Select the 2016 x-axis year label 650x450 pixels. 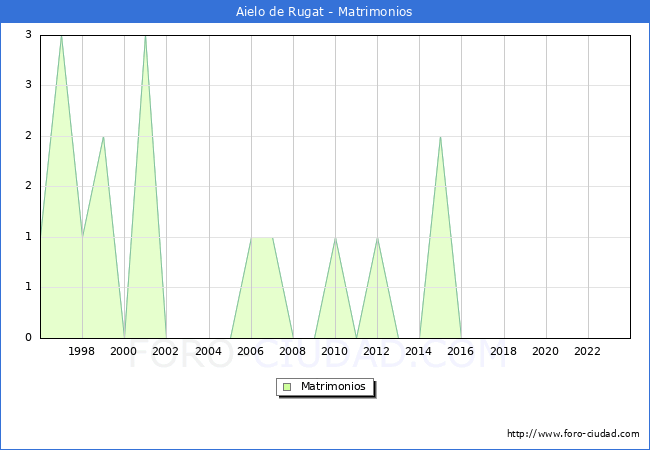461,351
